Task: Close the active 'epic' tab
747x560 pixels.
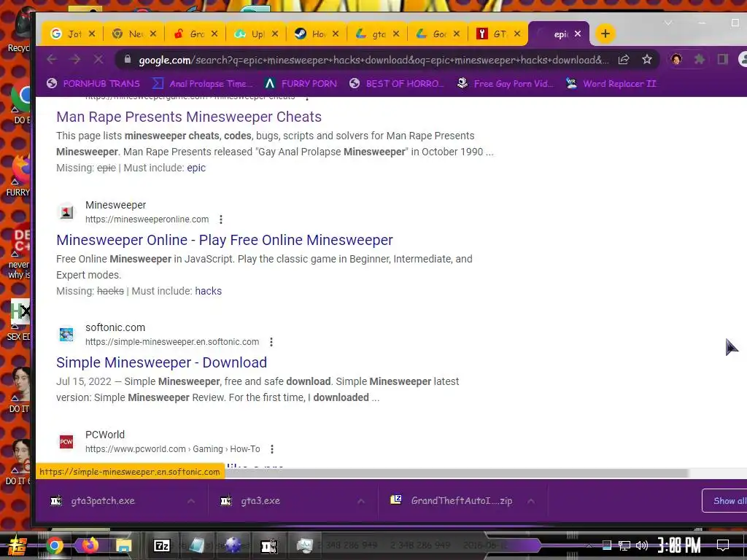Action: [578, 34]
